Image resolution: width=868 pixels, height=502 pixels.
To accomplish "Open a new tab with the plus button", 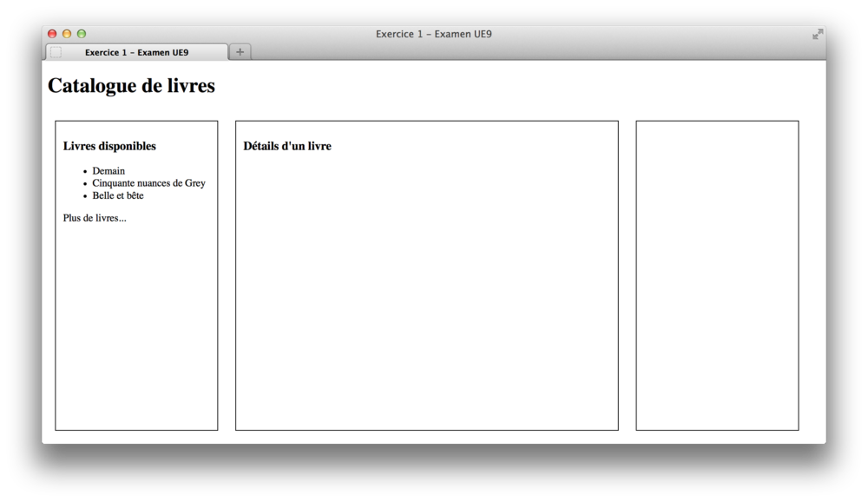I will pos(240,51).
